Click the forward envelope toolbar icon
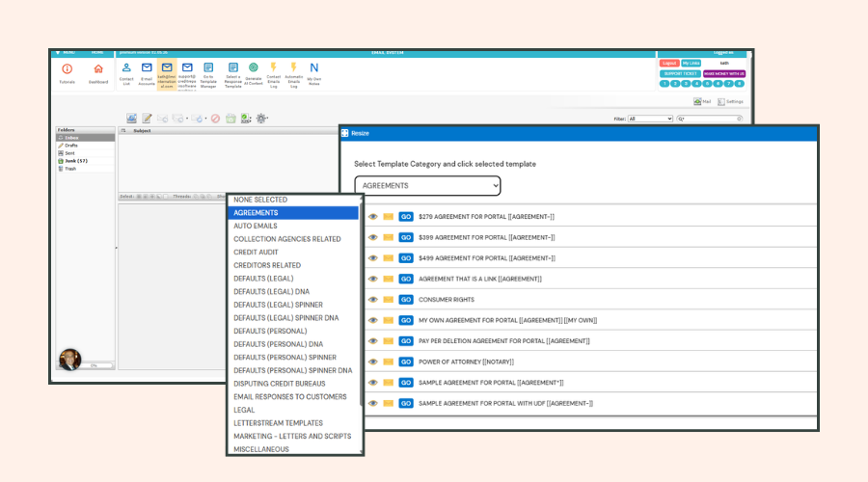Image resolution: width=868 pixels, height=482 pixels. point(197,119)
